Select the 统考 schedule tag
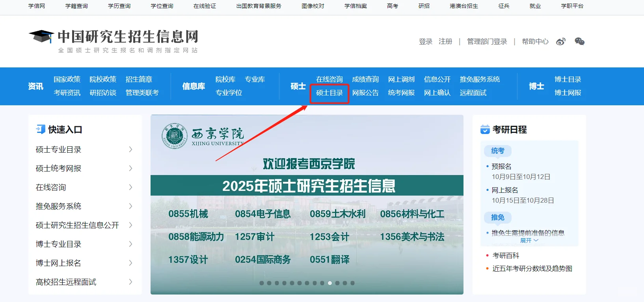Viewport: 644px width, 302px height. (x=498, y=151)
